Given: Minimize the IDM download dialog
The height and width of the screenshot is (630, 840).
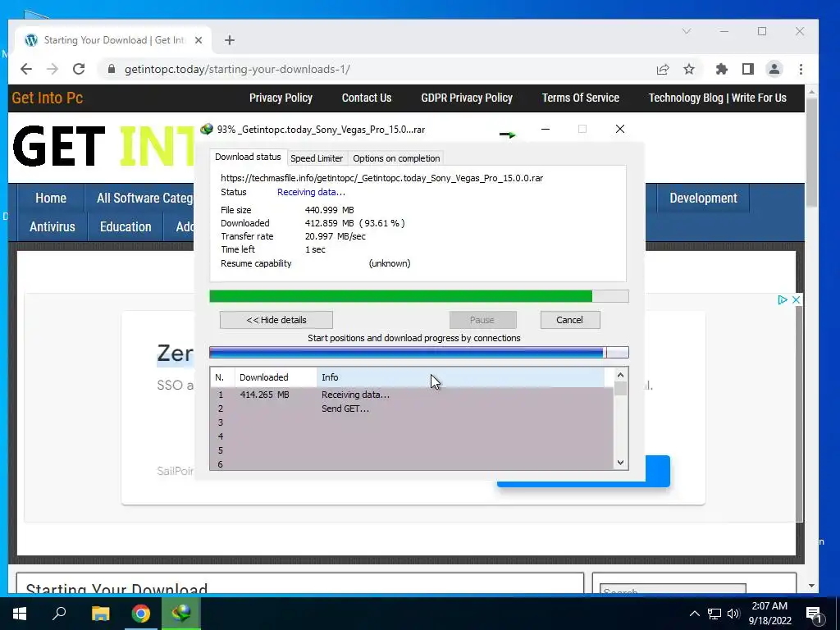Looking at the screenshot, I should pyautogui.click(x=546, y=129).
